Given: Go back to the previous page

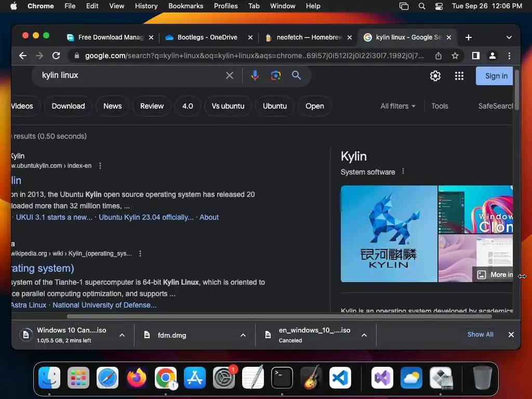Looking at the screenshot, I should coord(23,56).
